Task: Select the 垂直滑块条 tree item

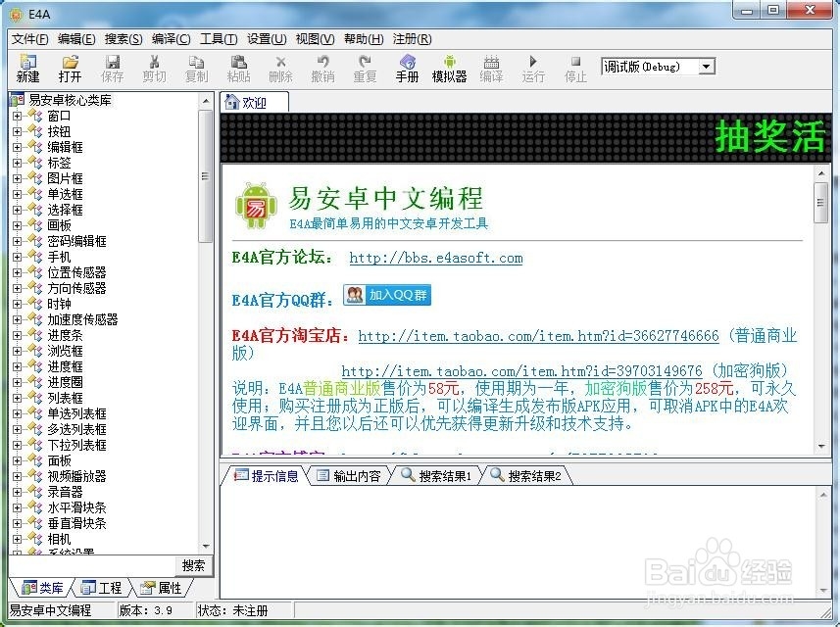Action: point(76,523)
